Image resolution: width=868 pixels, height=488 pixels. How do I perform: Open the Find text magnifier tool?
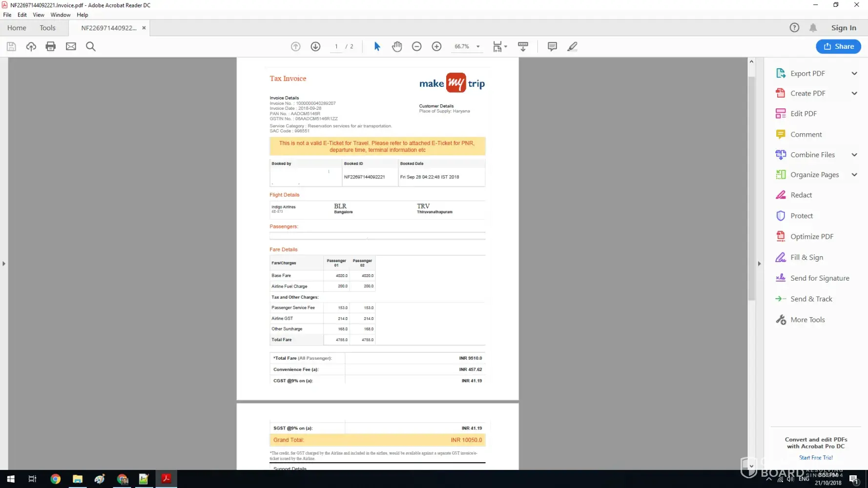[91, 46]
